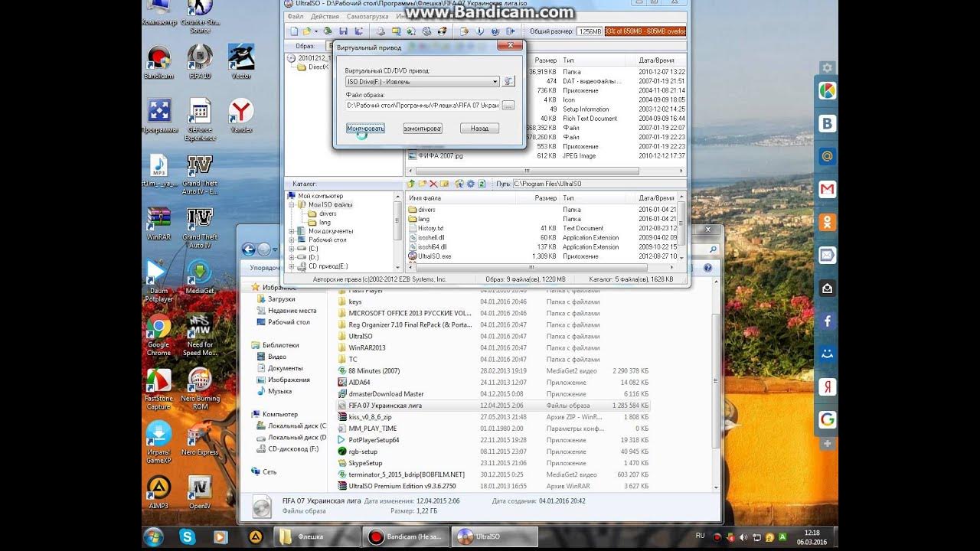Image resolution: width=980 pixels, height=551 pixels.
Task: Click the plus icon at sidebar bottom
Action: point(827,443)
